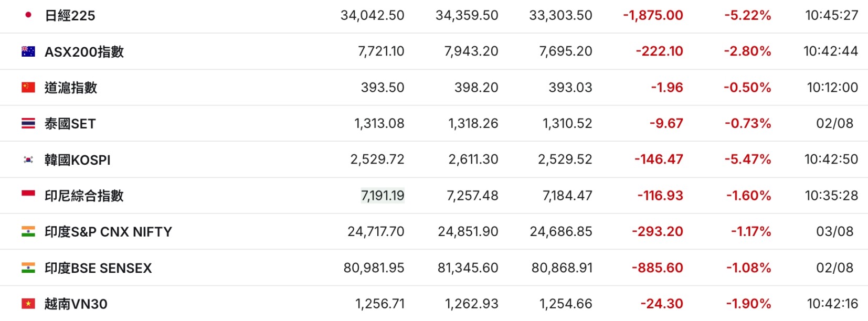Click the -5.47% change for KOSPI
The height and width of the screenshot is (321, 868).
747,159
